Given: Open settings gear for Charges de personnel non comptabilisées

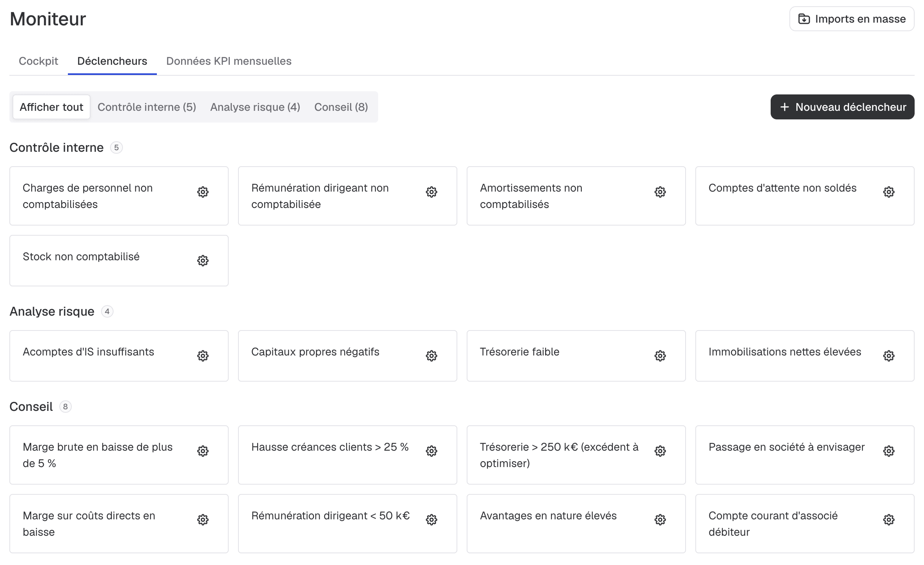Looking at the screenshot, I should tap(203, 192).
